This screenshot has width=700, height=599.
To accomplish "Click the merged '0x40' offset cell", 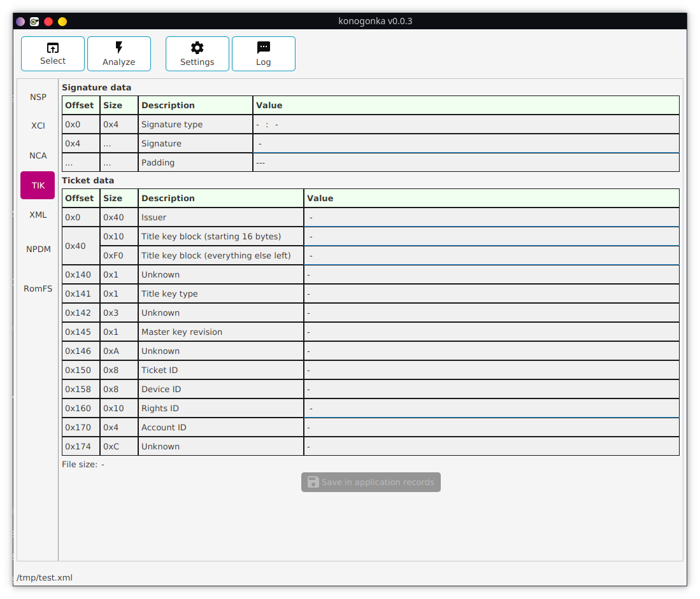I will tap(81, 246).
